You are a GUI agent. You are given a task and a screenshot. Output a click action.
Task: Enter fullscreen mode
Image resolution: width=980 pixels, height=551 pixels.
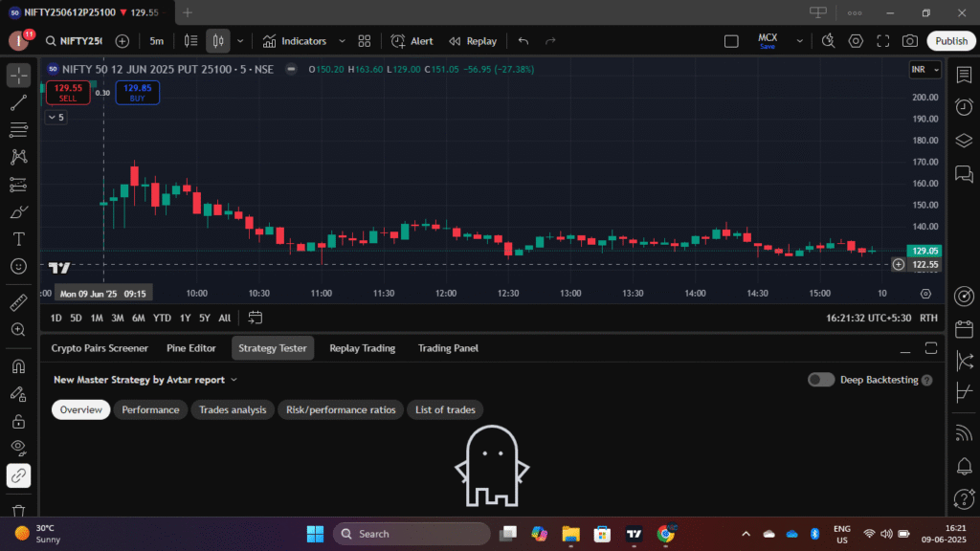pos(883,41)
